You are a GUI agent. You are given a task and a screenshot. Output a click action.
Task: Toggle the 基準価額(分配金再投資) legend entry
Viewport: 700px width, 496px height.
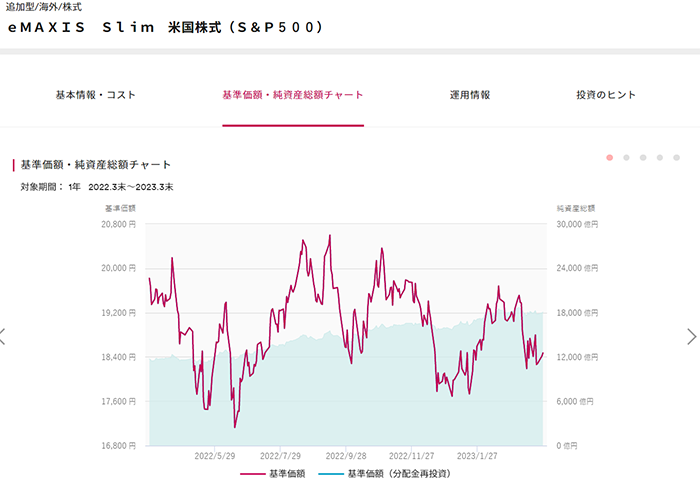[x=385, y=474]
